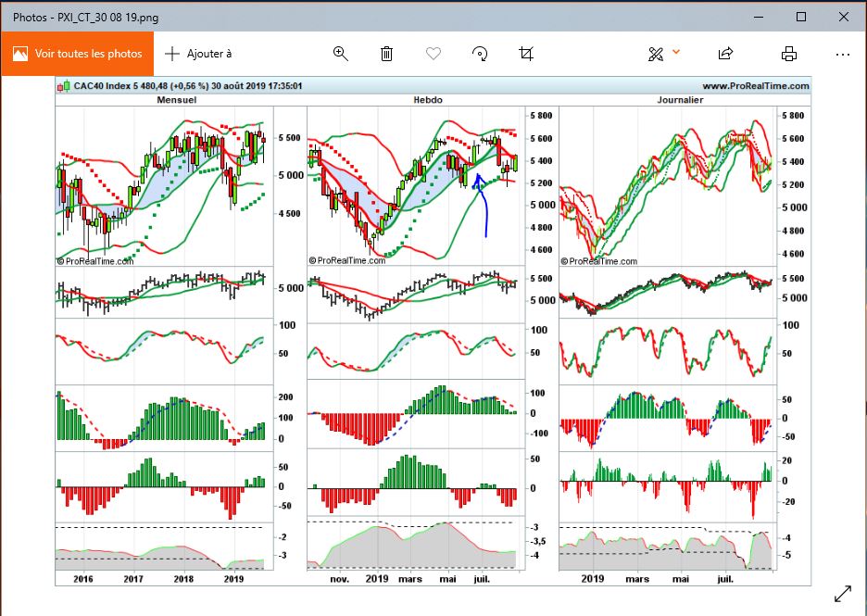Click the 'Voir toutes les photos' button
867x616 pixels.
[77, 54]
